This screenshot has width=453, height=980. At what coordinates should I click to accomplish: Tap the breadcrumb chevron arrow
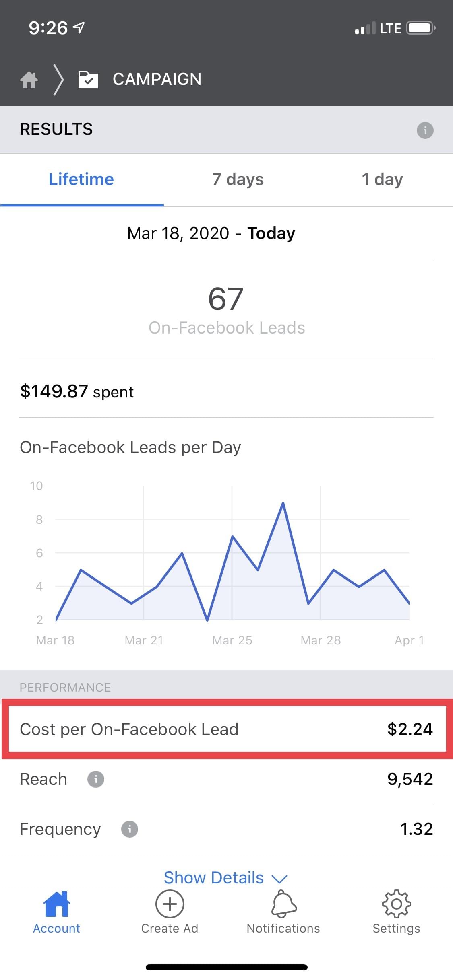59,79
